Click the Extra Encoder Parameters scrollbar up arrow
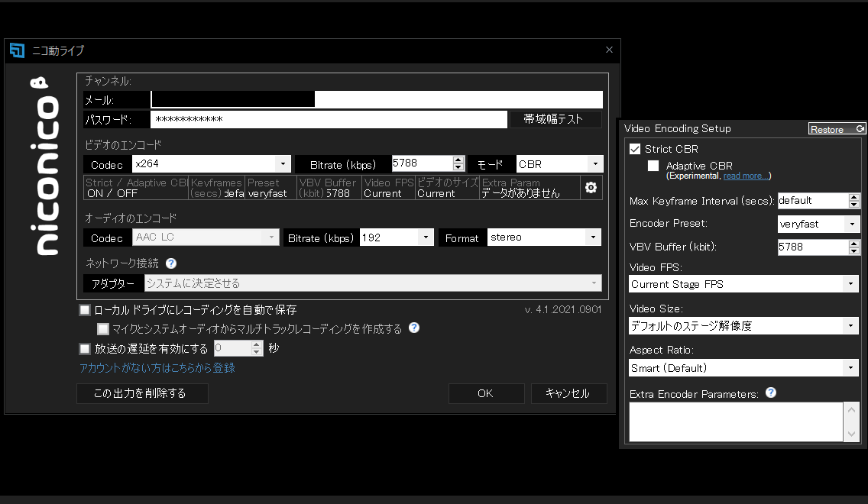The height and width of the screenshot is (504, 868). [x=851, y=410]
